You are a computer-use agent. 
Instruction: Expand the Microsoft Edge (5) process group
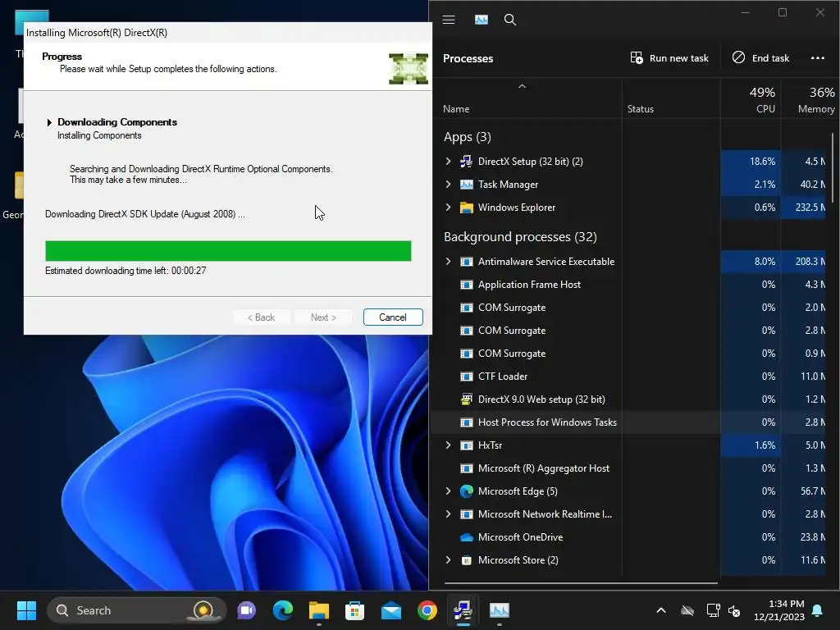tap(449, 491)
